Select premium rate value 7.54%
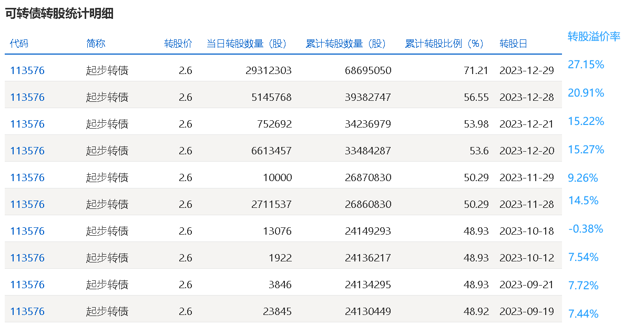Image resolution: width=644 pixels, height=326 pixels. (x=583, y=257)
